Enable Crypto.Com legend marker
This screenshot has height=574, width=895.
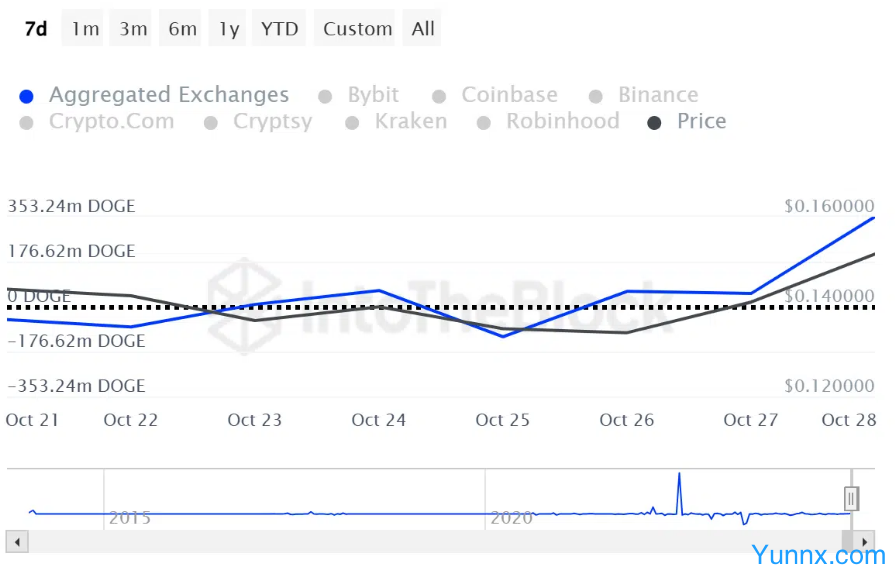coord(27,123)
